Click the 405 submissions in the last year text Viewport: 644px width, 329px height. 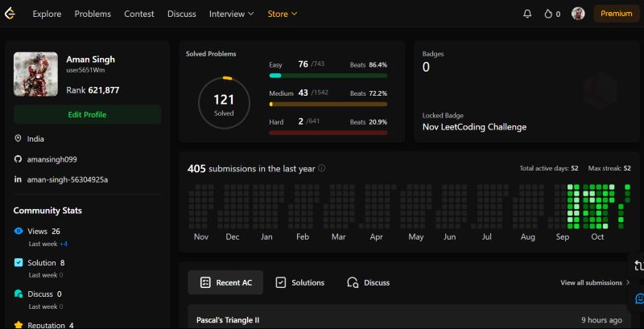[251, 169]
